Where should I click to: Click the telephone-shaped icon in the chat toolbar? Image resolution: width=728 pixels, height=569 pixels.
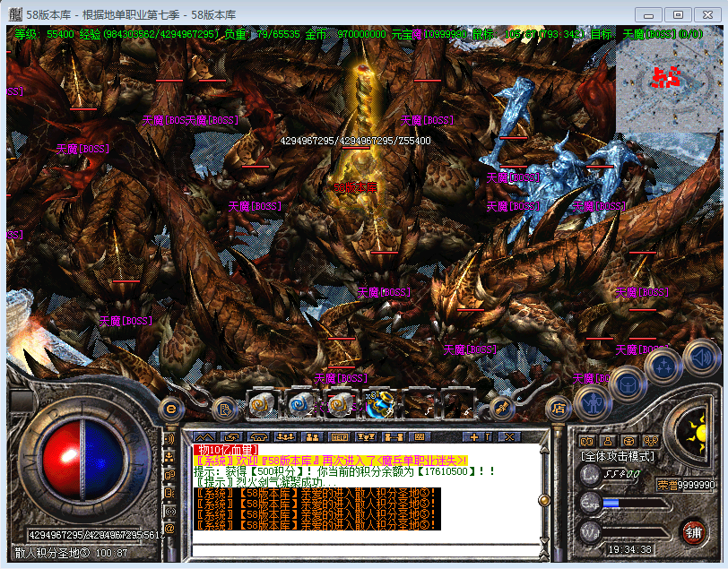click(x=259, y=436)
